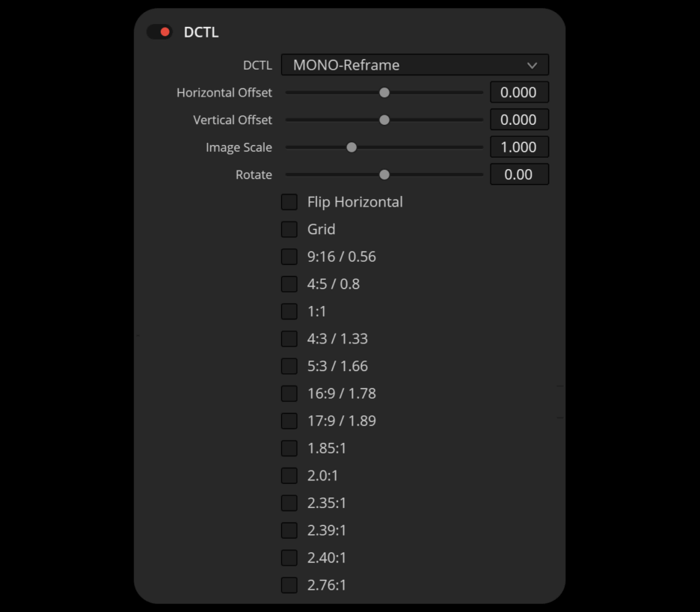Open the MONO-Reframe DCTL dropdown
The height and width of the screenshot is (612, 700).
coord(414,65)
